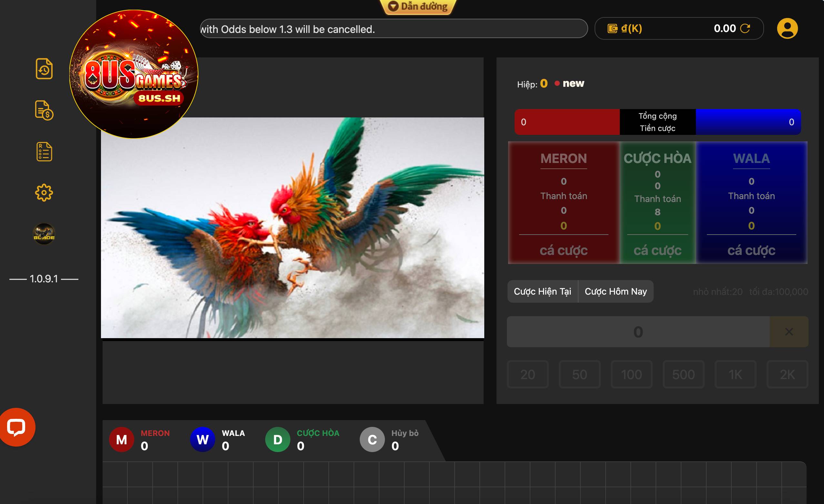The image size is (824, 504).
Task: Select the 1K chip amount
Action: pyautogui.click(x=735, y=374)
